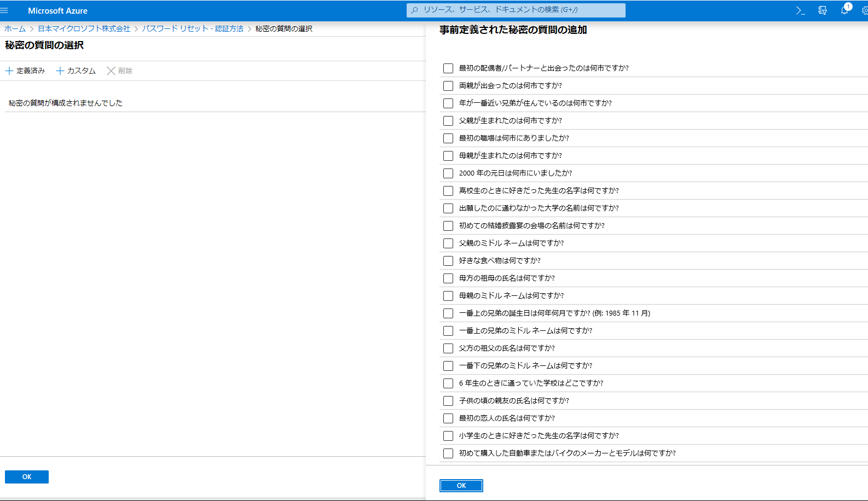Image resolution: width=868 pixels, height=501 pixels.
Task: Go to the ホーム breadcrumb
Action: click(15, 28)
